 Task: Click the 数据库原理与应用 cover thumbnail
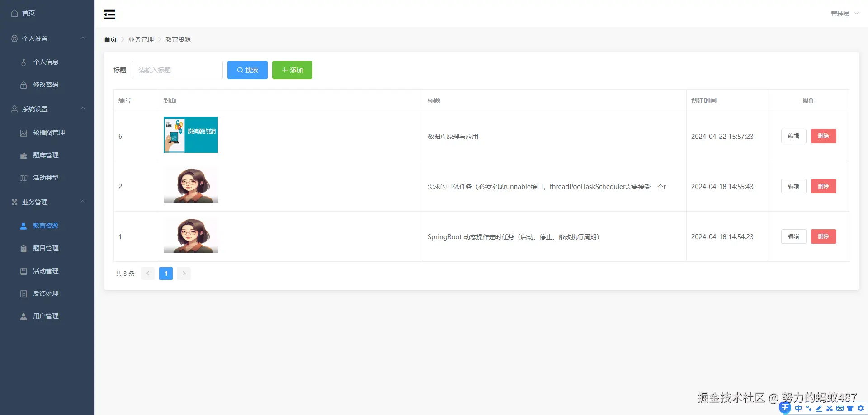tap(190, 134)
